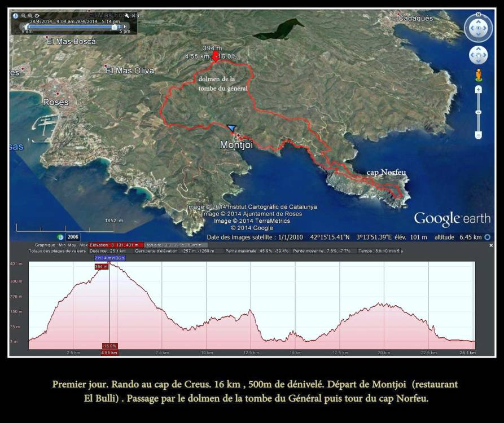This screenshot has width=504, height=423.
Task: Zoom out the time slider range
Action: point(23,16)
